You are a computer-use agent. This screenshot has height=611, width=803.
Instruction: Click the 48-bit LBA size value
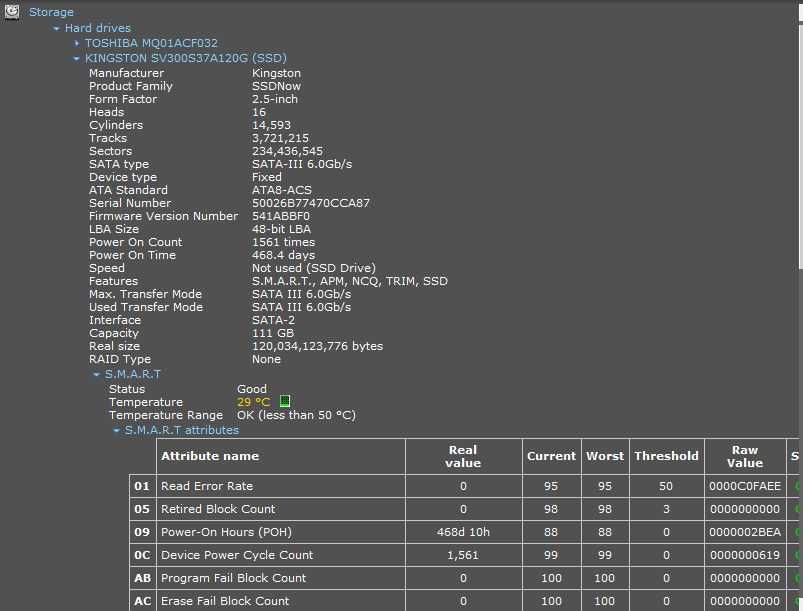[x=281, y=229]
